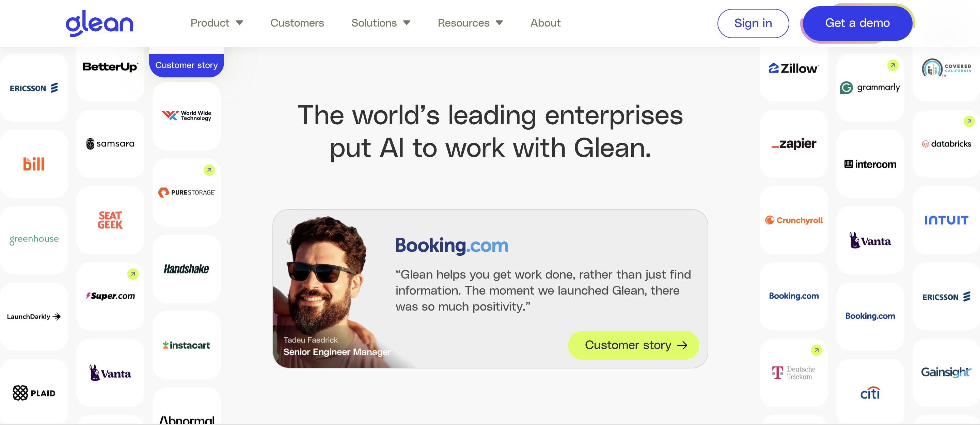Viewport: 980px width, 425px height.
Task: Open the Databricks card arrow icon
Action: click(968, 121)
